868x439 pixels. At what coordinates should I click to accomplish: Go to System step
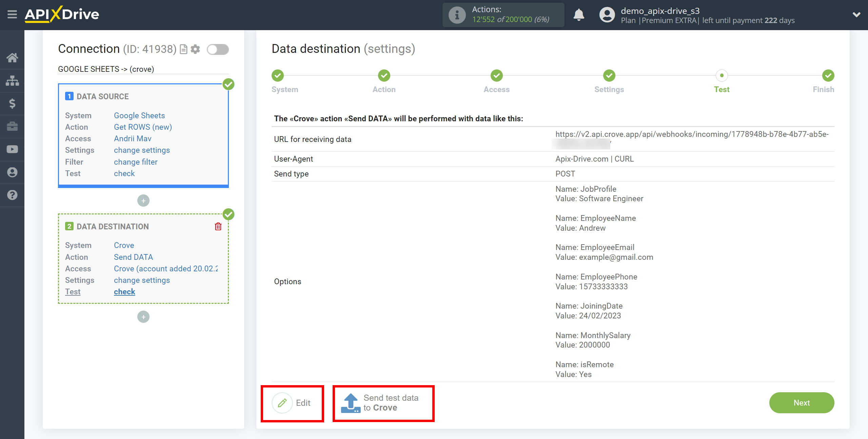(278, 76)
